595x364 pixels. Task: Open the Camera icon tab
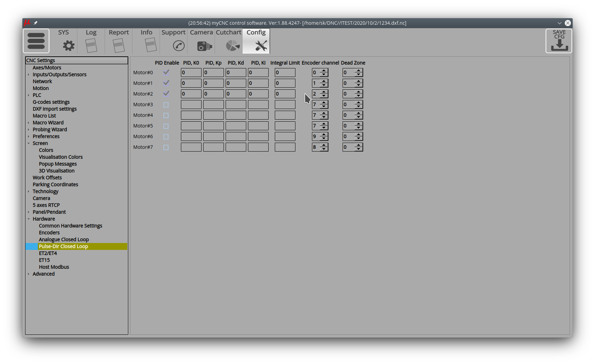(x=204, y=45)
